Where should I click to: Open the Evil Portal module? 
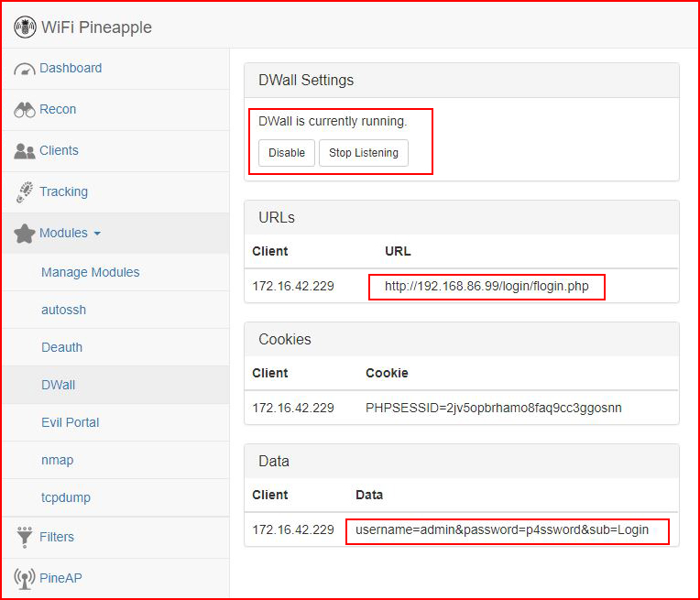[x=70, y=422]
